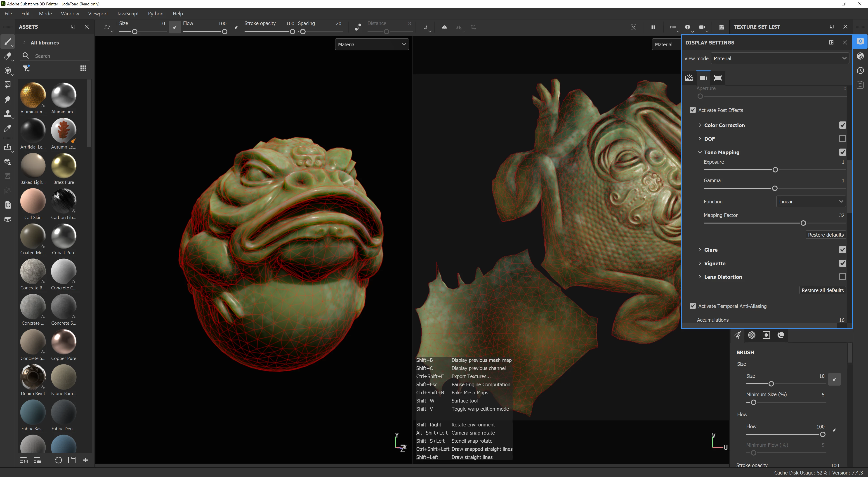Select the Material picker eyedropper tool
The width and height of the screenshot is (868, 477).
7,128
